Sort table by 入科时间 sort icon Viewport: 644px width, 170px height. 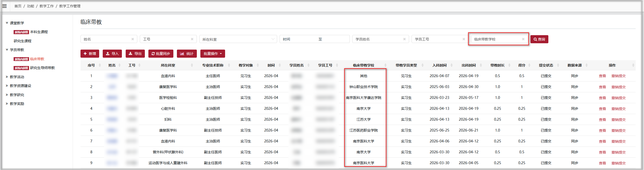coord(451,65)
